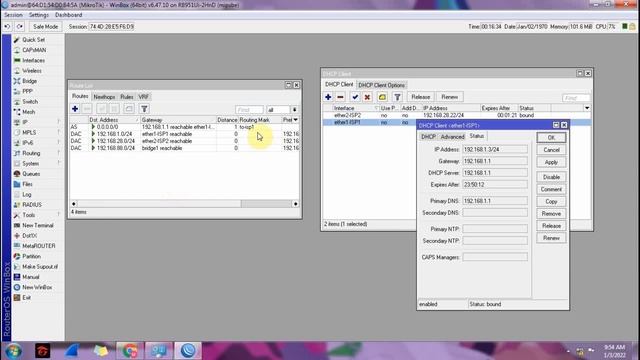Expand the IPv6 submenu

[x=28, y=143]
